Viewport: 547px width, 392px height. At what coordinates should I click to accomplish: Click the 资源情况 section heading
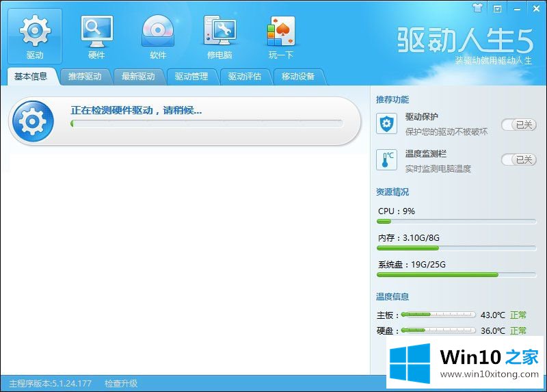[x=392, y=192]
